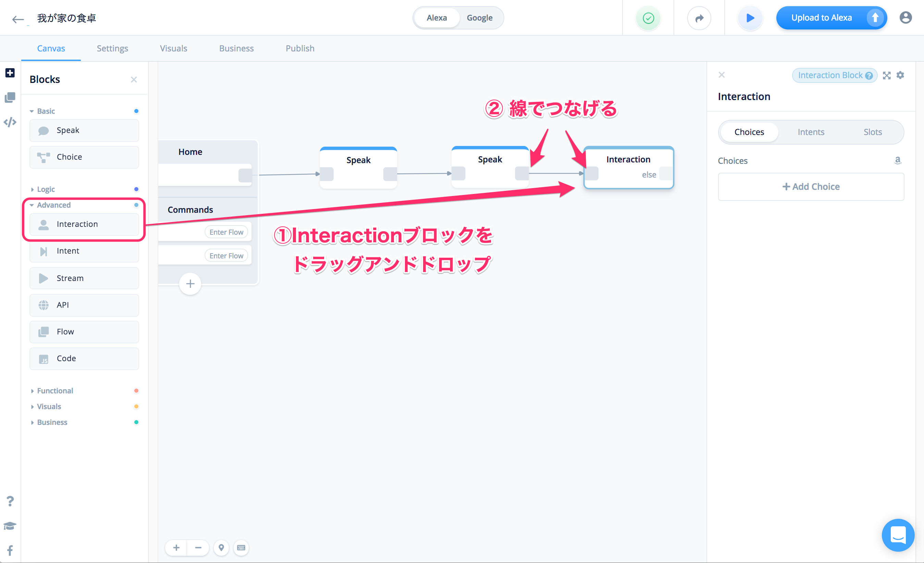This screenshot has height=563, width=924.
Task: Open the Settings tab
Action: [x=112, y=48]
